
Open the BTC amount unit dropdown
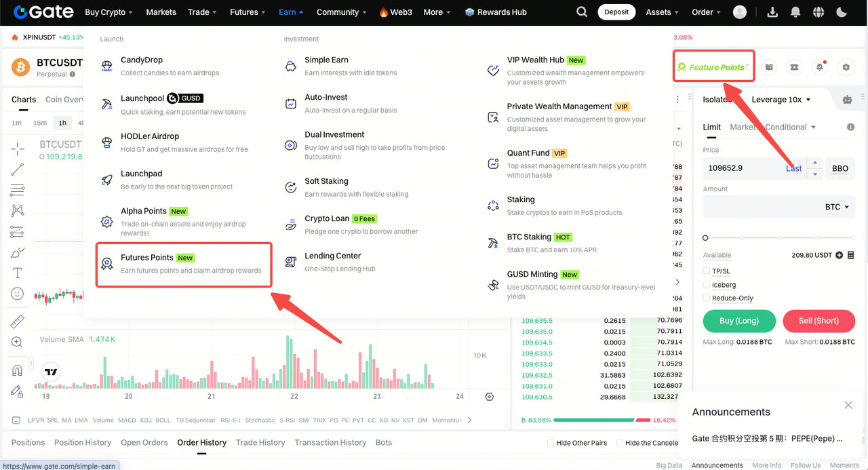837,207
